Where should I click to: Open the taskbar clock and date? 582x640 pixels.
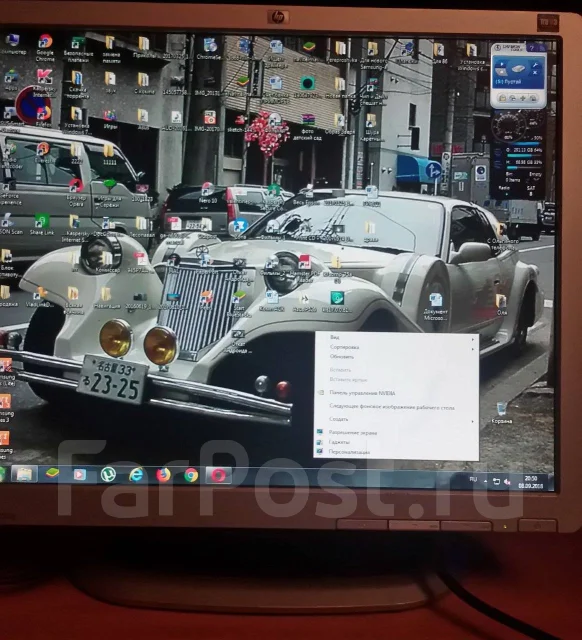click(x=531, y=482)
